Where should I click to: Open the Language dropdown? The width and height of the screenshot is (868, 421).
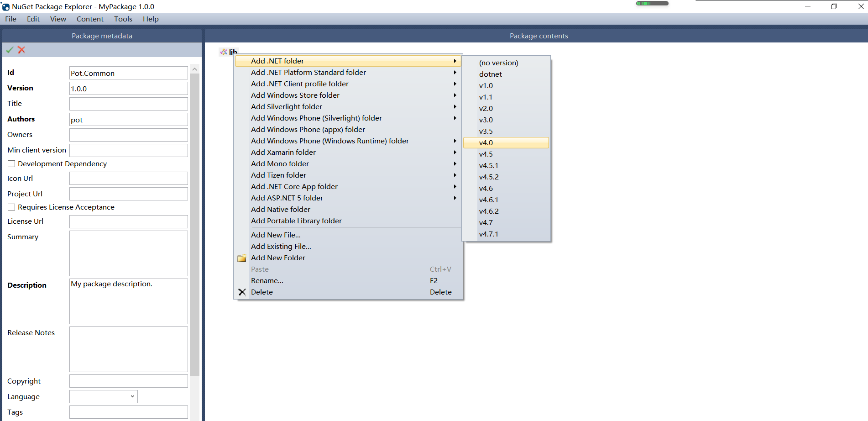click(x=104, y=396)
